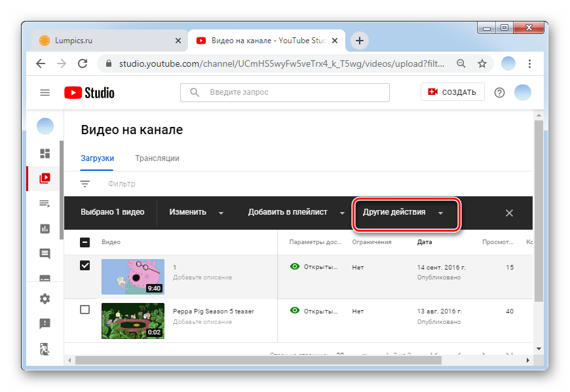Select the Videos icon in sidebar

[x=45, y=178]
